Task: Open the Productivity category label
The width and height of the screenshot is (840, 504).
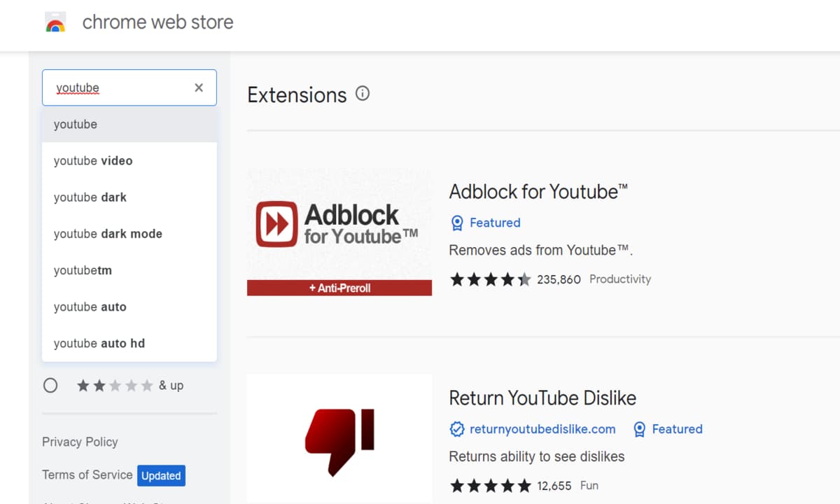Action: [620, 279]
